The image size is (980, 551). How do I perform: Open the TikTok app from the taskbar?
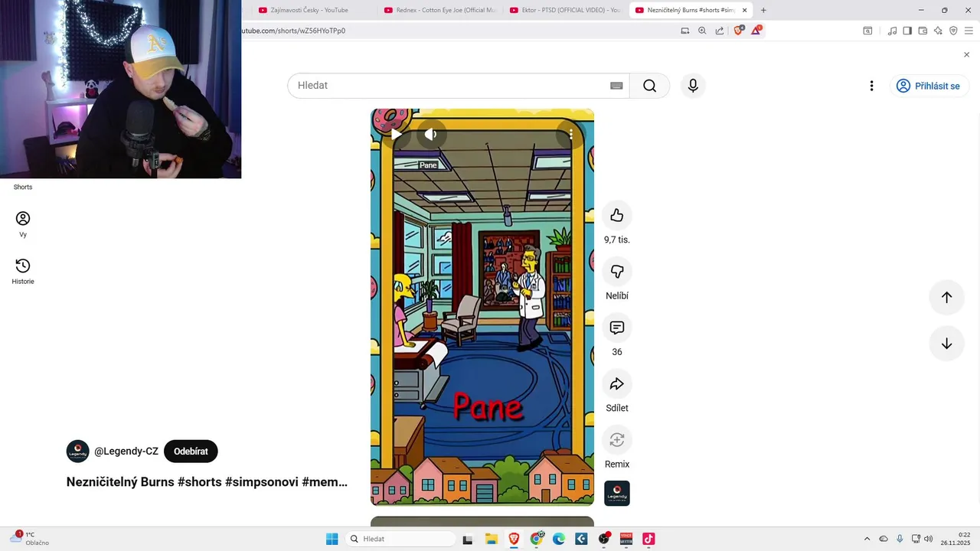point(648,539)
